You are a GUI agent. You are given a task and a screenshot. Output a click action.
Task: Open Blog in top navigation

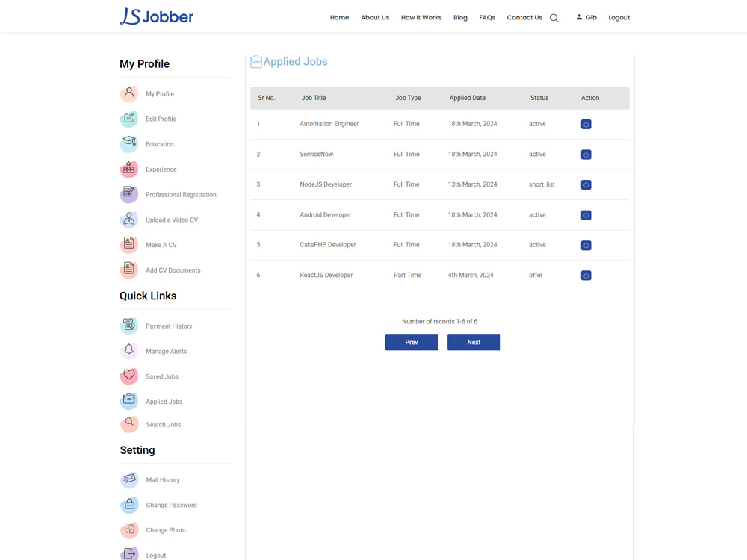(460, 18)
